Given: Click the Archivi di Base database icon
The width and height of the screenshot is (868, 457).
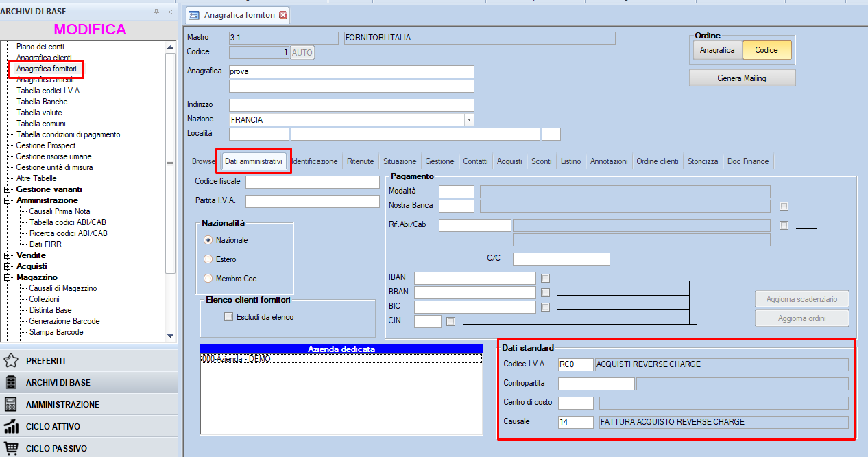Looking at the screenshot, I should 11,382.
